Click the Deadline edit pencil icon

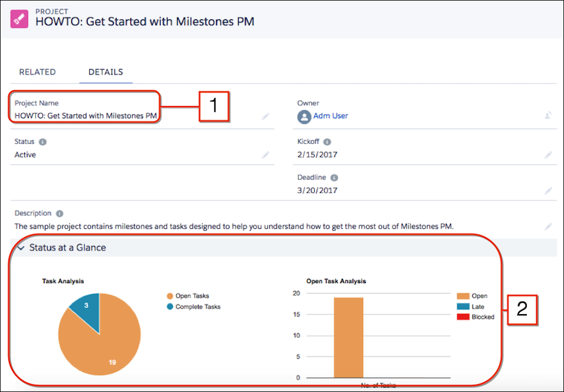click(548, 191)
